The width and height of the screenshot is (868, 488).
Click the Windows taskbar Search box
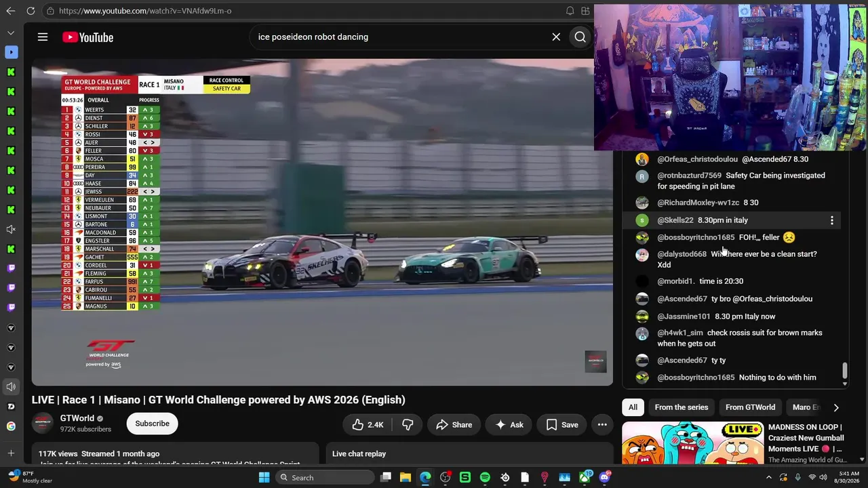325,478
